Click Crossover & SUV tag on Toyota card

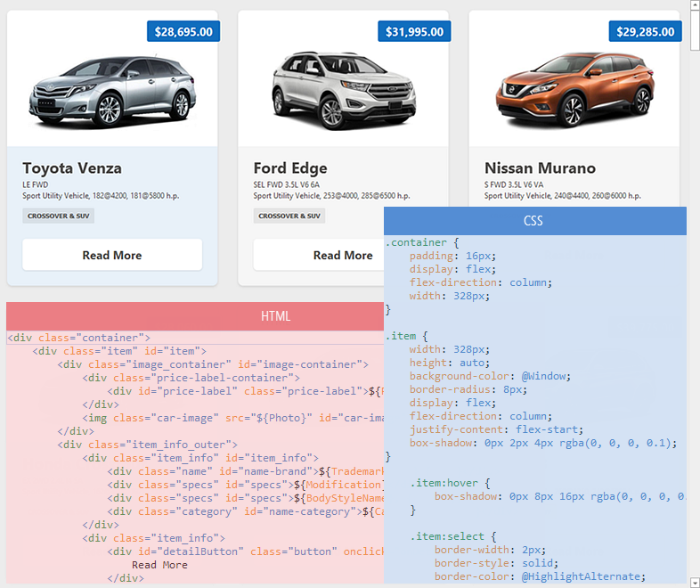[x=59, y=216]
